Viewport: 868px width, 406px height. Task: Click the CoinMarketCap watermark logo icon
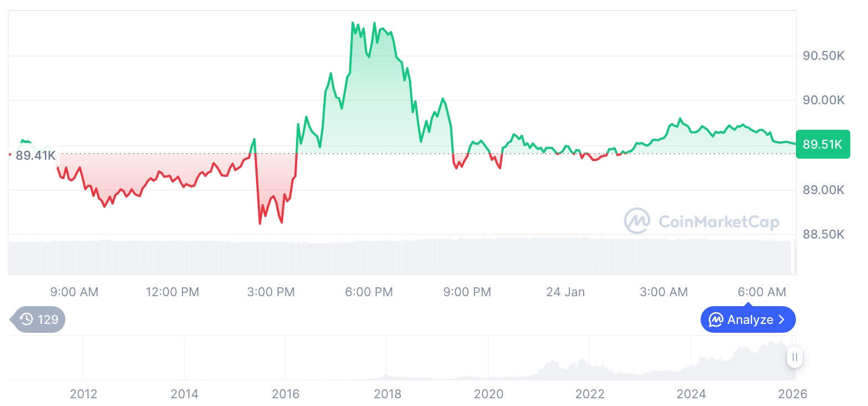coord(637,221)
